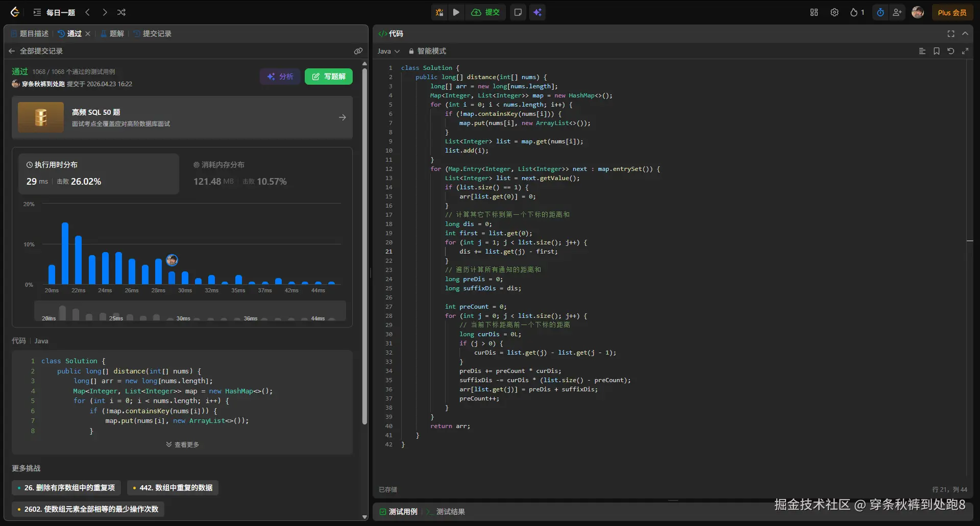This screenshot has height=526, width=980.
Task: Open the settings gear icon
Action: pyautogui.click(x=835, y=12)
